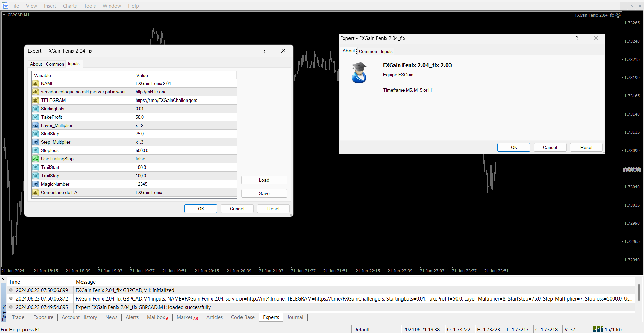The width and height of the screenshot is (644, 333).
Task: Open the Help menu
Action: coord(133,6)
